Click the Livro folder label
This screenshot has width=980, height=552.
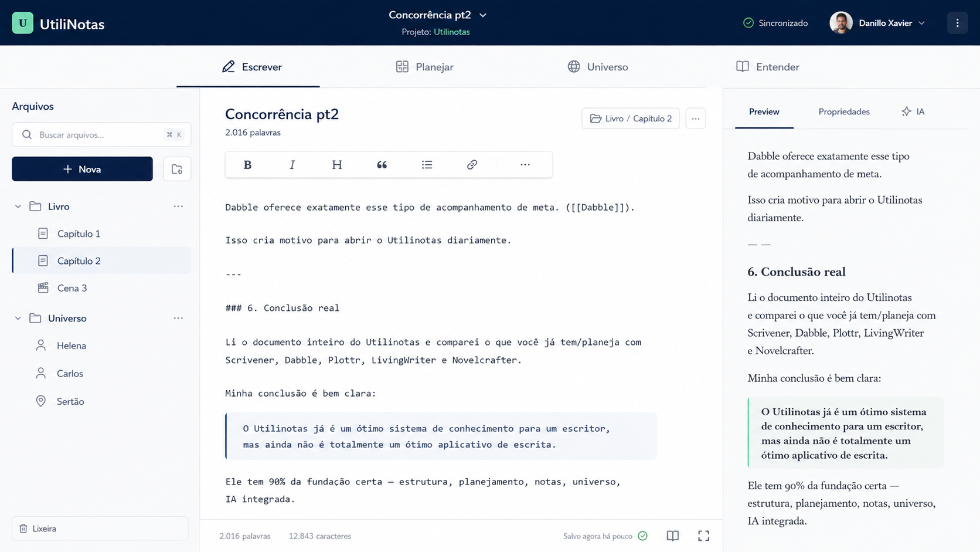pyautogui.click(x=59, y=206)
